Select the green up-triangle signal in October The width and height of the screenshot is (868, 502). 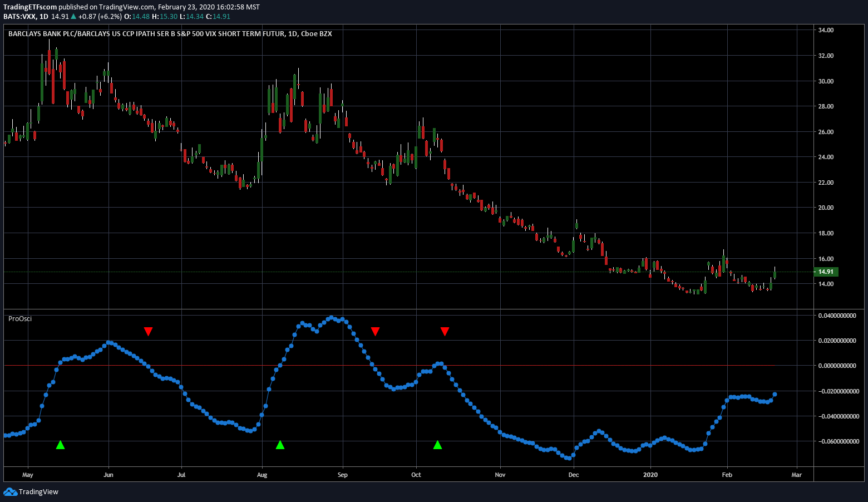pos(437,445)
